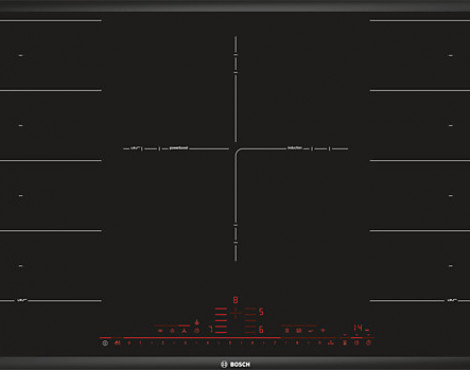Image resolution: width=470 pixels, height=370 pixels.
Task: Tap the pan-shaped icon at slider's right end
Action: point(331,342)
